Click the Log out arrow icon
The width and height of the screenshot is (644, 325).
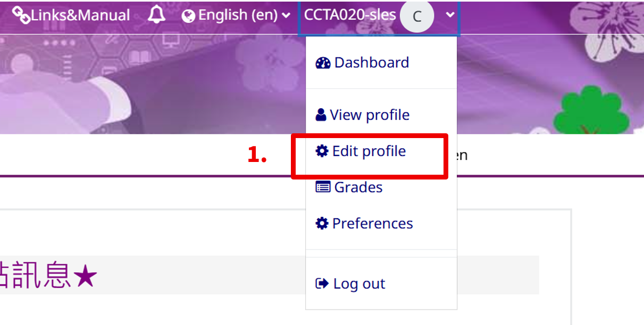[322, 284]
